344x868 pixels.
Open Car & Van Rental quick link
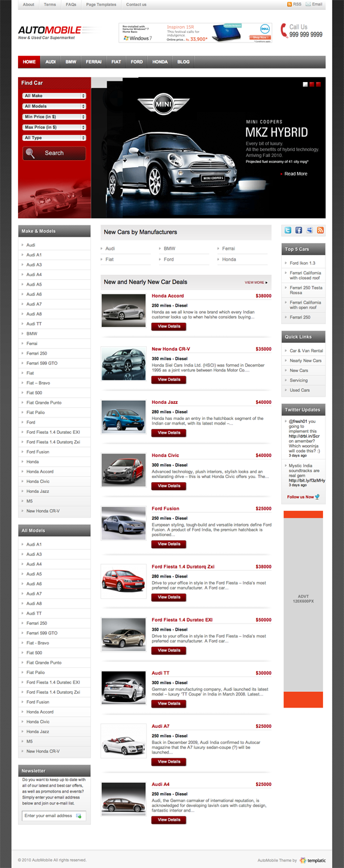click(306, 350)
